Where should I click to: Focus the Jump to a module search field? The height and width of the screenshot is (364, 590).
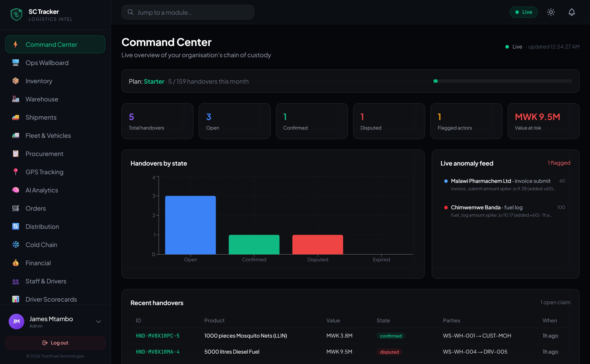click(188, 12)
